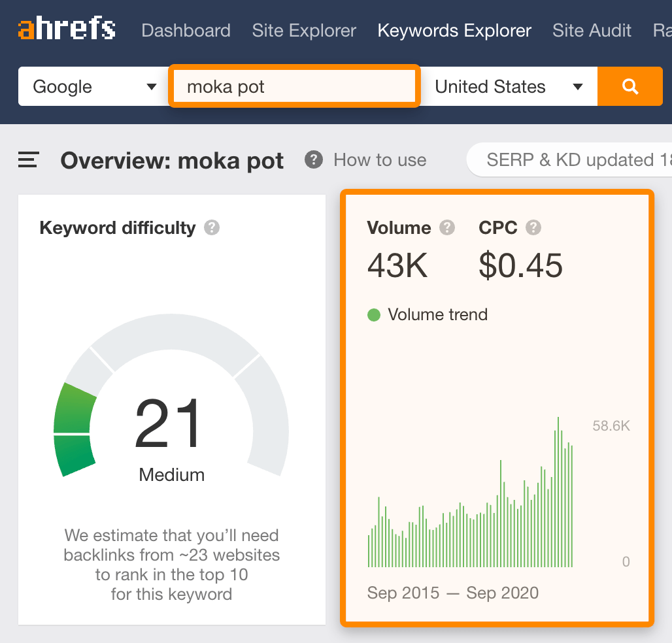The width and height of the screenshot is (672, 643).
Task: Open the How to use link
Action: pos(379,160)
